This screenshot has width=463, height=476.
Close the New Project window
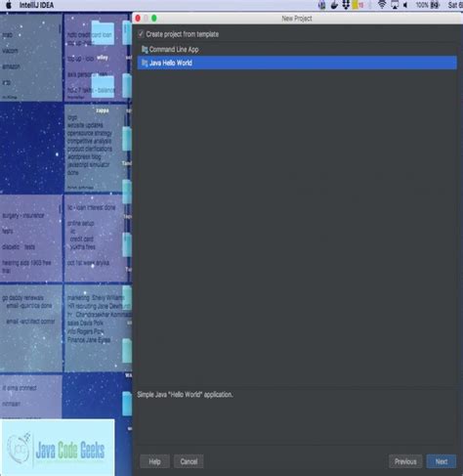coord(138,19)
